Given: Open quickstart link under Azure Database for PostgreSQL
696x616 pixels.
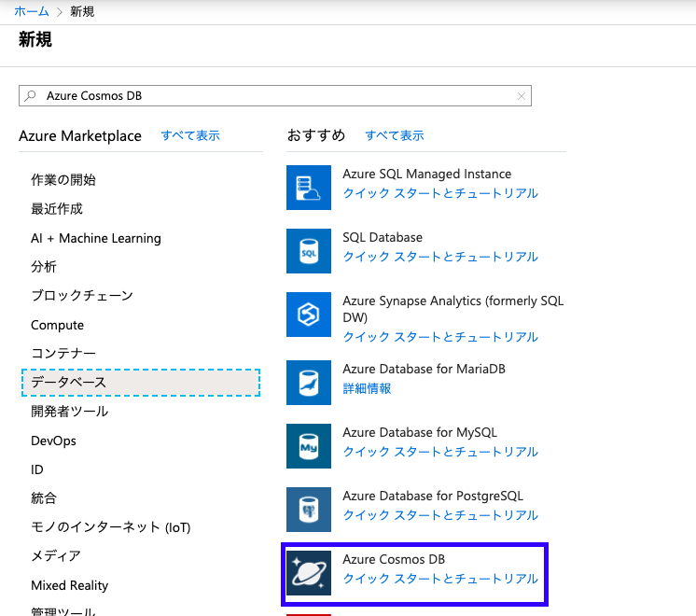Looking at the screenshot, I should coord(440,515).
